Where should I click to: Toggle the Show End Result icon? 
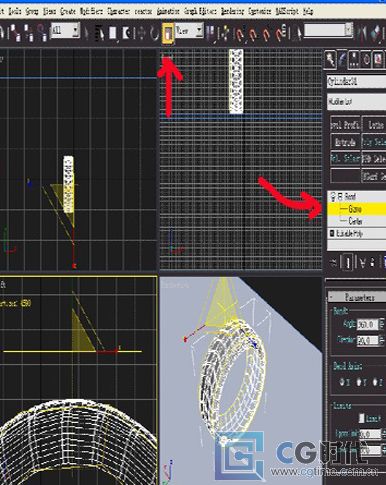tap(347, 263)
